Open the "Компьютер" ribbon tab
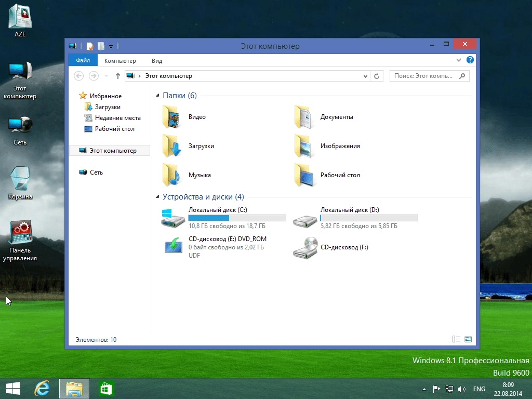This screenshot has height=399, width=532. tap(120, 61)
